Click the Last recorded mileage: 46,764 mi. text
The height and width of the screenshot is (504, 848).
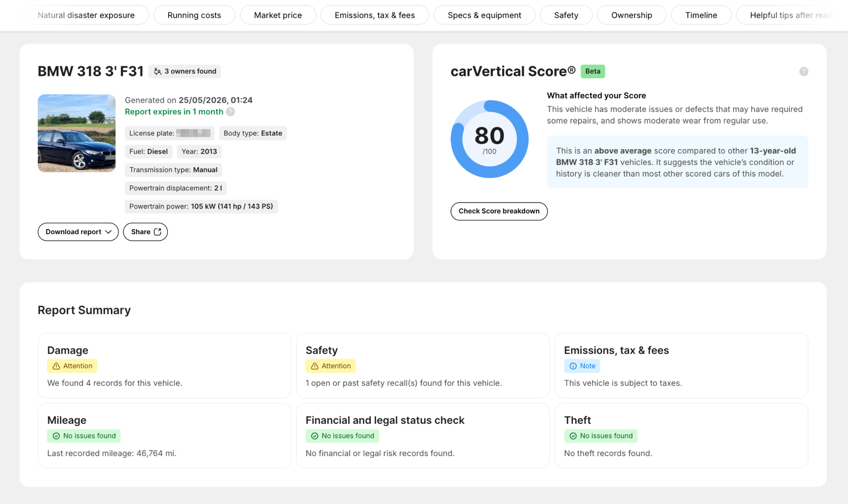[112, 453]
